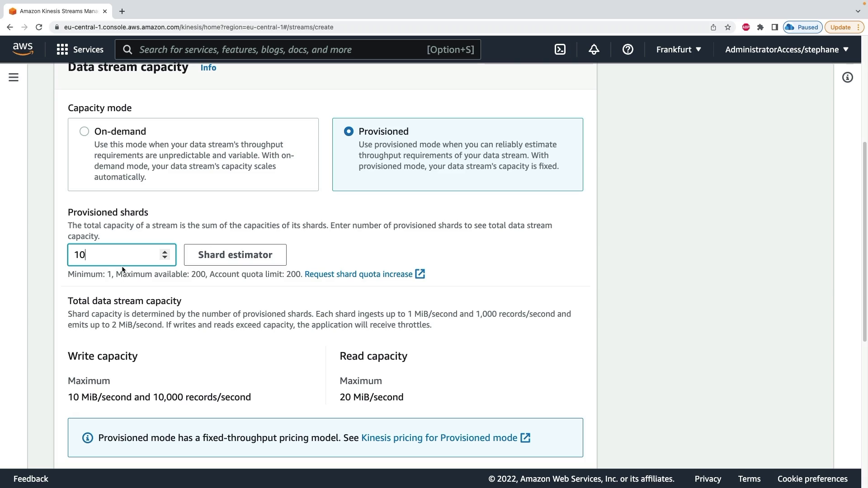
Task: Open the right-side info panel icon
Action: [848, 78]
